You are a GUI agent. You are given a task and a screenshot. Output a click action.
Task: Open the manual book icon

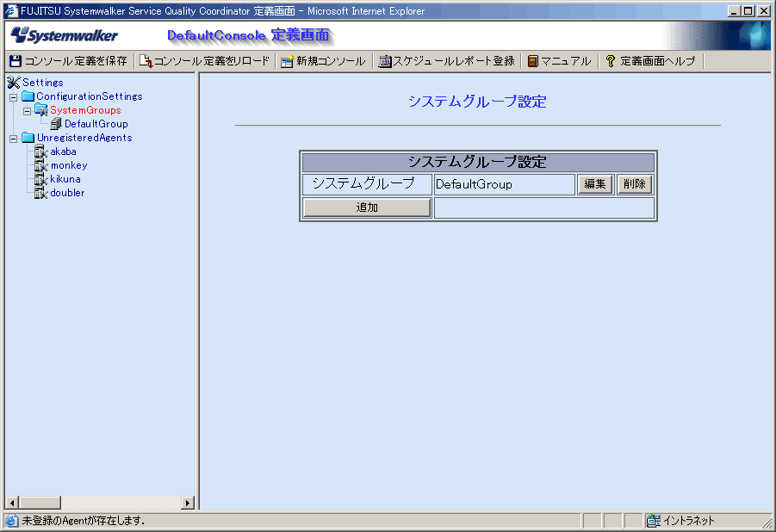(533, 61)
